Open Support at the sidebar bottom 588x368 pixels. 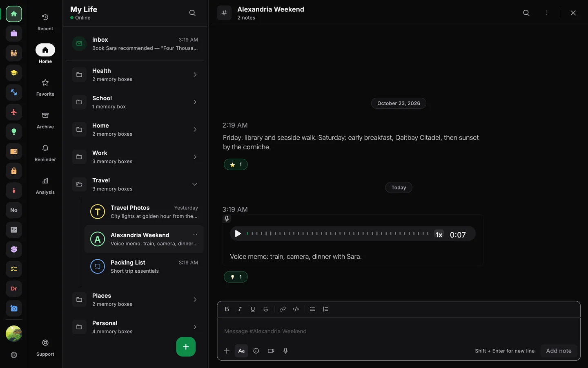coord(45,348)
